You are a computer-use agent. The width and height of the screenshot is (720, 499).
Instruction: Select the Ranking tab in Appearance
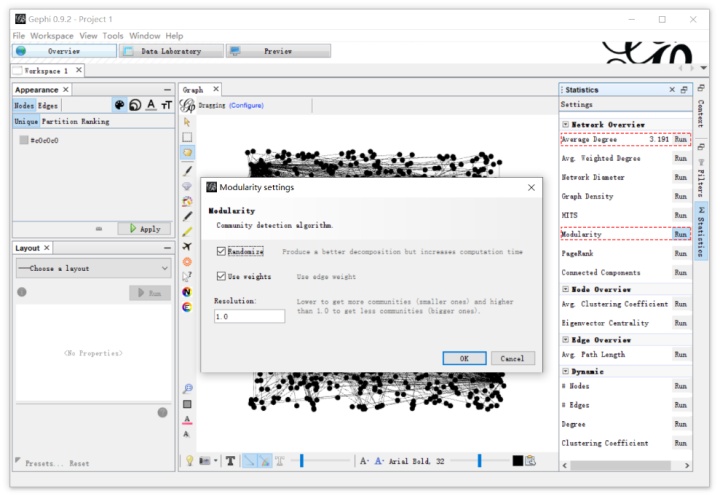pyautogui.click(x=95, y=121)
